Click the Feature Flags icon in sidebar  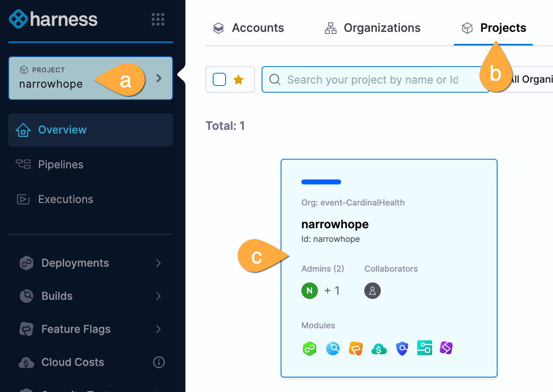26,329
